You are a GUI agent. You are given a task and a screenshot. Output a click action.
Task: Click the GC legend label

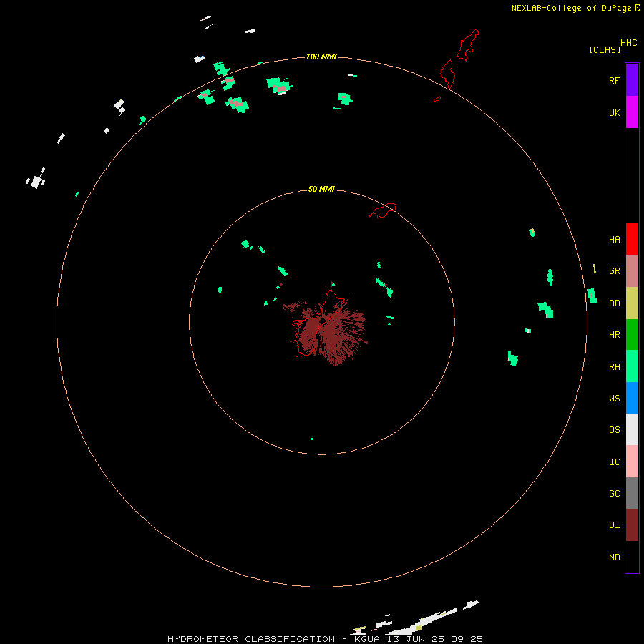(614, 494)
